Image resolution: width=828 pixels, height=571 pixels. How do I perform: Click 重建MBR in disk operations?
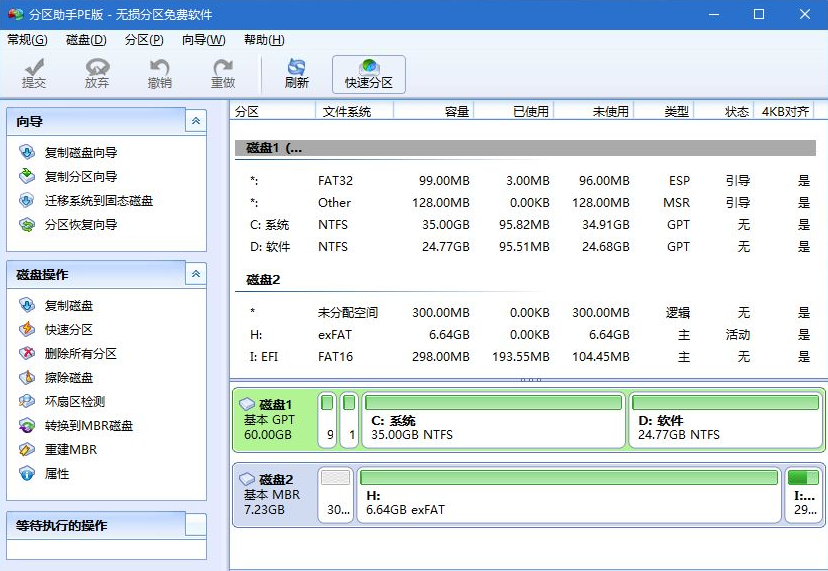(70, 450)
